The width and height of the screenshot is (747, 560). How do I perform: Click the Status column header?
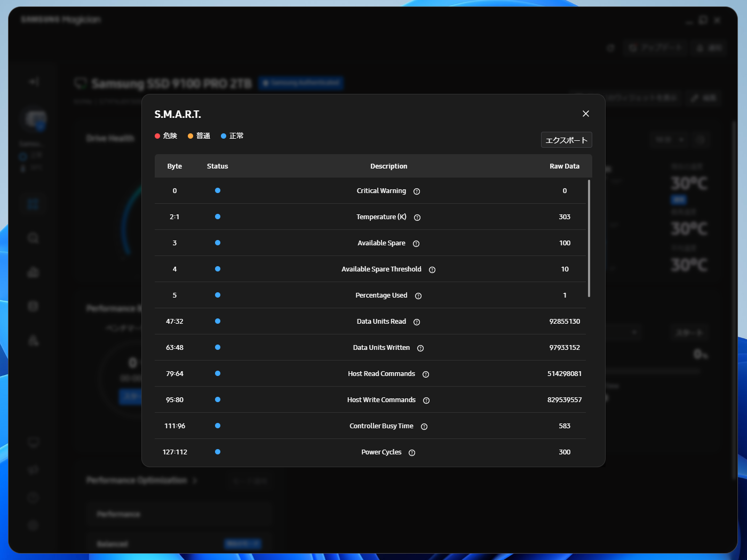218,166
